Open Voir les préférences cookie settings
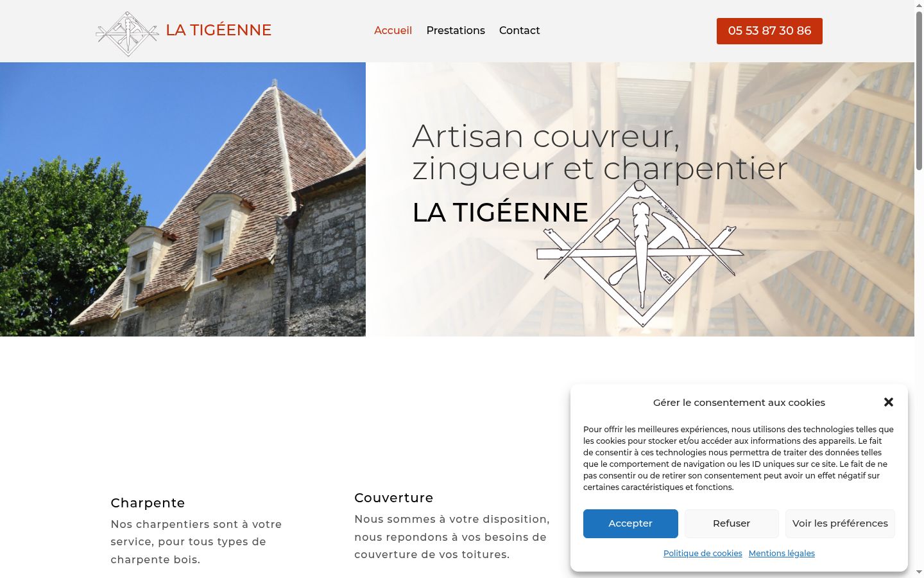This screenshot has width=924, height=578. pos(840,523)
